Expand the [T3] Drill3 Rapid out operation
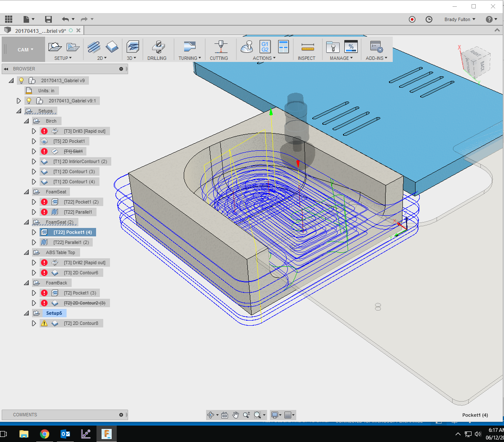 tap(34, 131)
